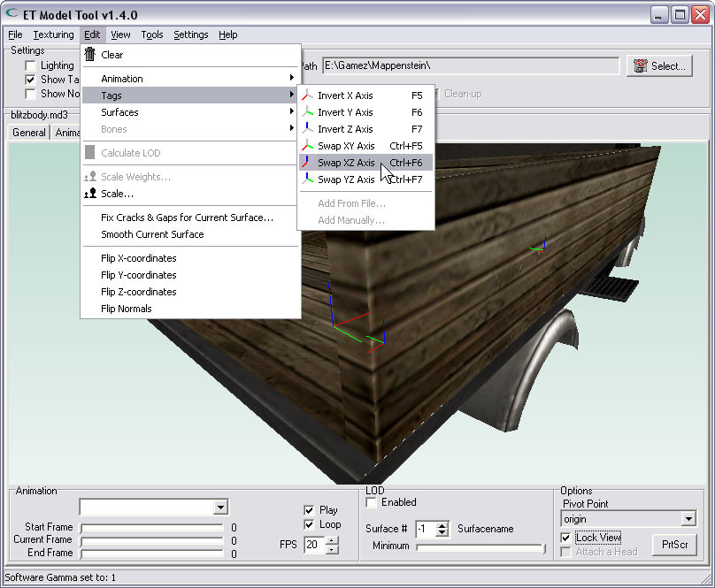715x588 pixels.
Task: Increase Surface # with up arrow
Action: click(x=442, y=525)
